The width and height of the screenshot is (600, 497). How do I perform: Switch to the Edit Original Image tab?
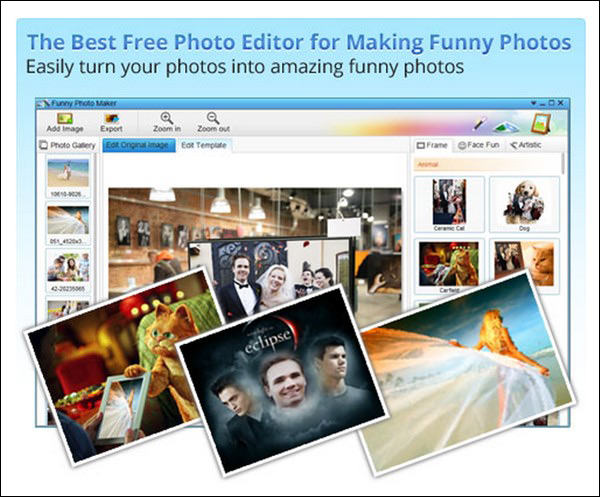click(139, 145)
